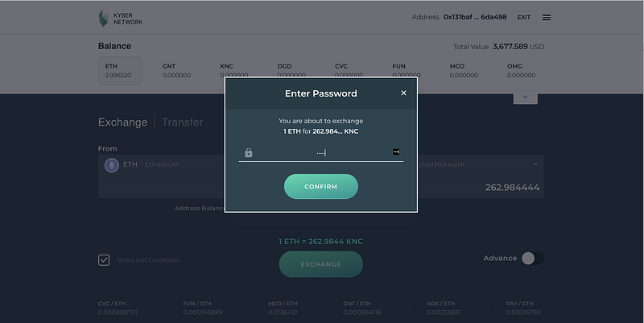Image resolution: width=644 pixels, height=323 pixels.
Task: Toggle the Advance switch
Action: click(x=531, y=258)
